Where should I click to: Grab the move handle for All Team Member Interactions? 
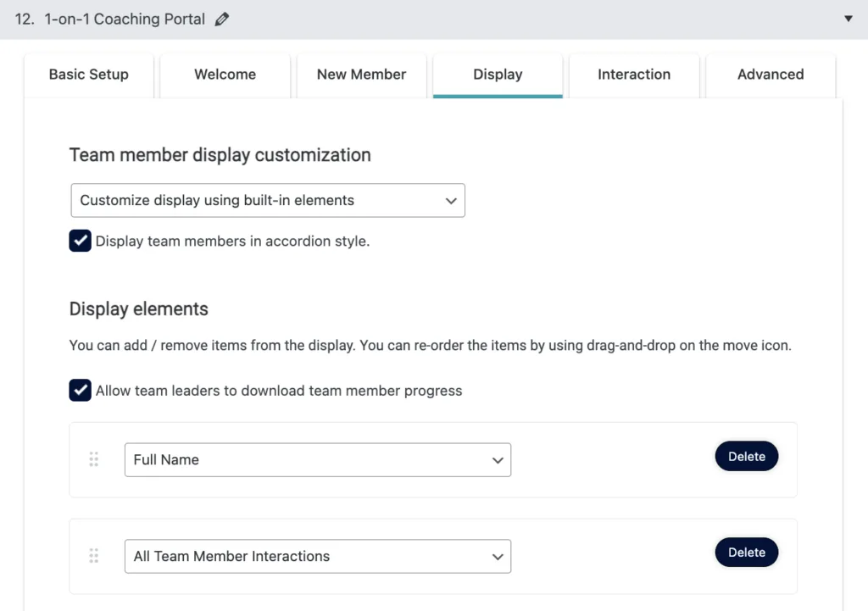(94, 556)
